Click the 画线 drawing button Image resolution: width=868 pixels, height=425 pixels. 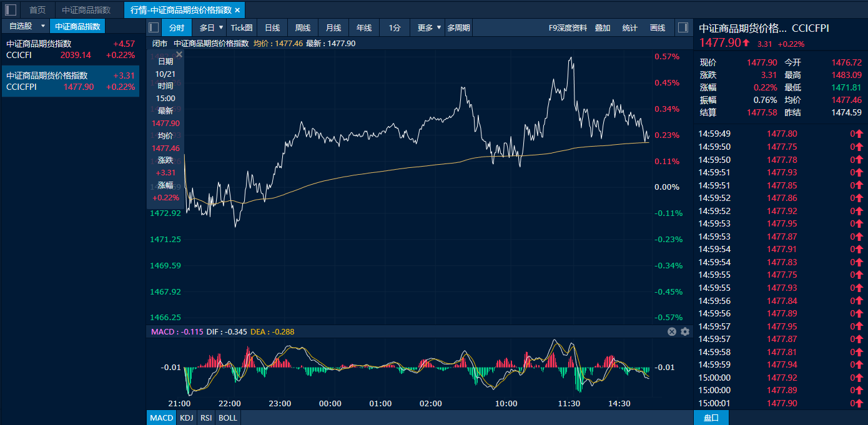(x=658, y=27)
